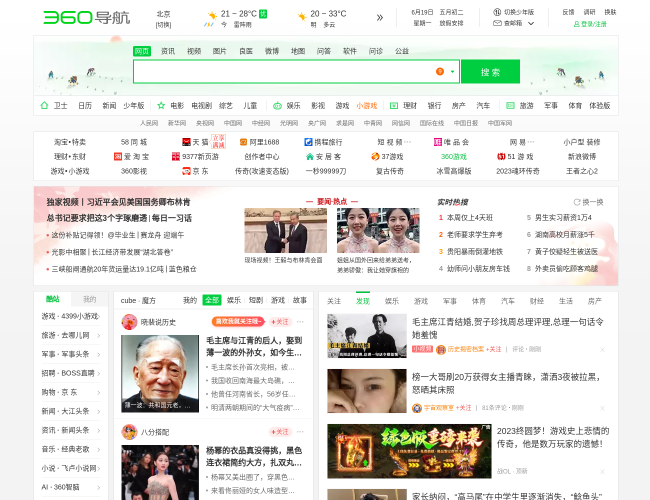Viewport: 650px width, 500px height.
Task: Click the 查邮箱 mail icon
Action: (x=497, y=23)
